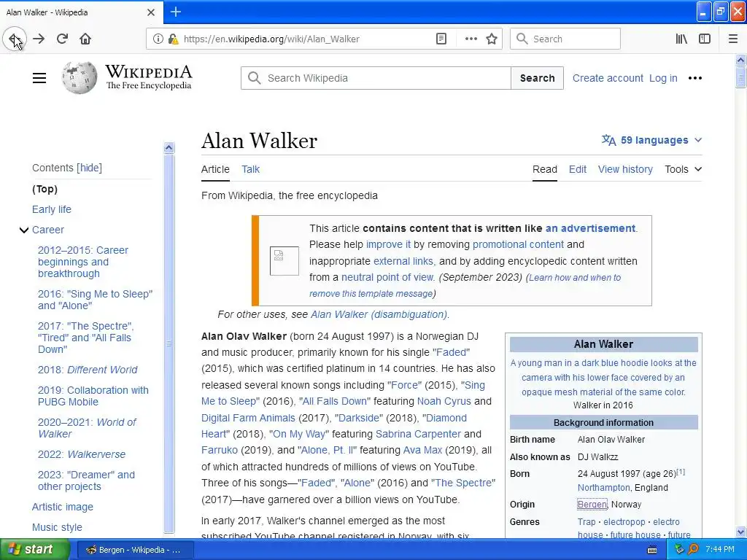747x560 pixels.
Task: Switch to Bergen - Wikipedia taskbar item
Action: [135, 550]
